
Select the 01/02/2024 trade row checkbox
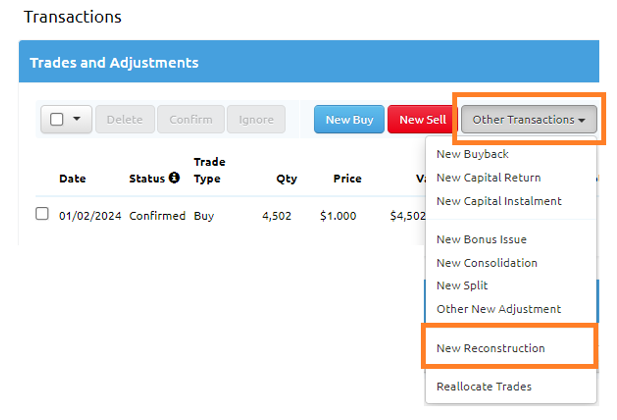coord(42,214)
